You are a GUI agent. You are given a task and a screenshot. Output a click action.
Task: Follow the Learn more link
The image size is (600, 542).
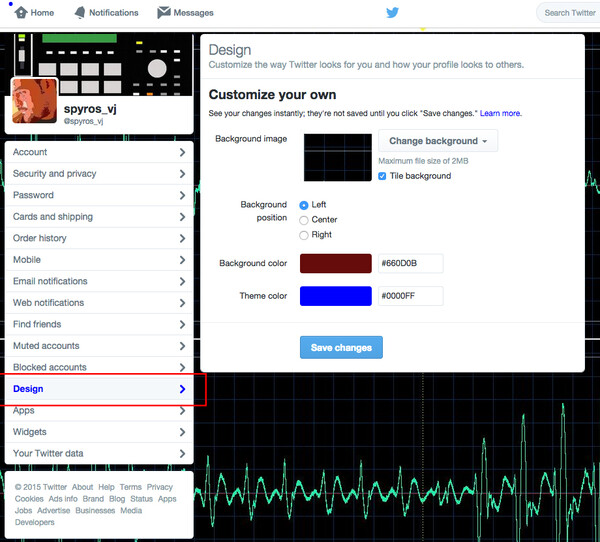click(x=500, y=113)
